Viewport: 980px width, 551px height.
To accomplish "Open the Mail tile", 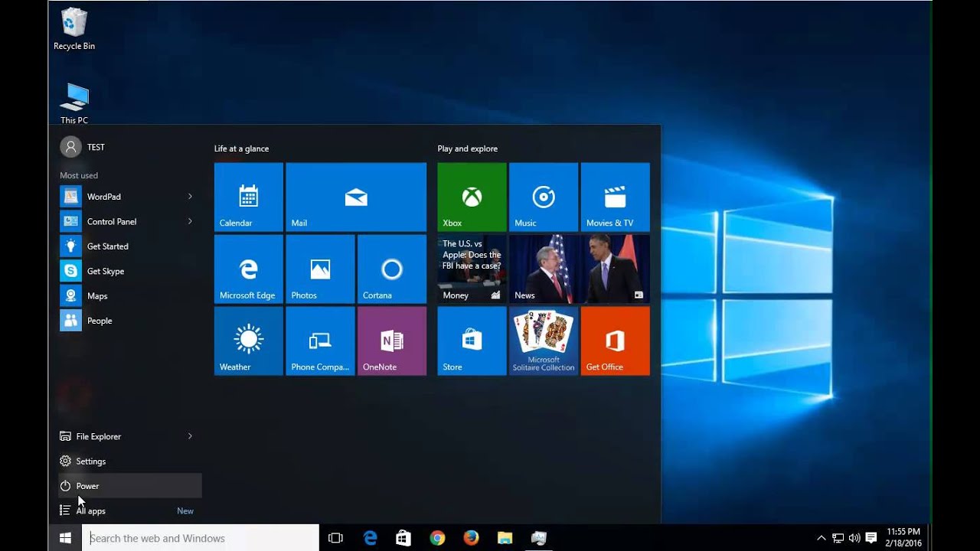I will pyautogui.click(x=356, y=197).
